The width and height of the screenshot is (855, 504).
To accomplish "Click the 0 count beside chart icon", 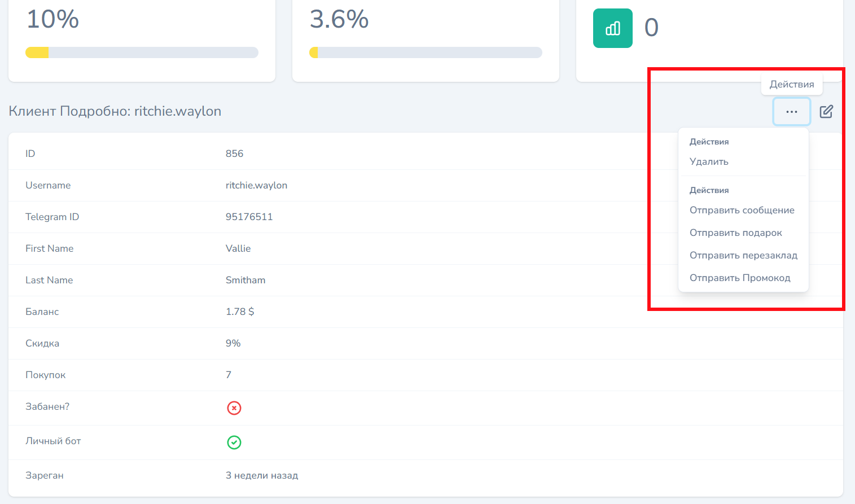I will pos(651,28).
